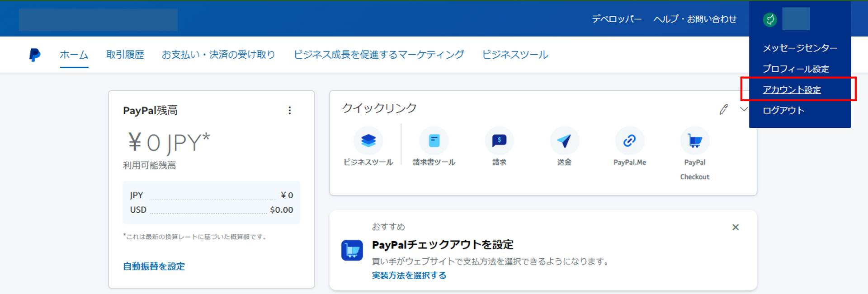The height and width of the screenshot is (294, 868).
Task: Collapse the クイックリンク panel chevron
Action: [744, 109]
